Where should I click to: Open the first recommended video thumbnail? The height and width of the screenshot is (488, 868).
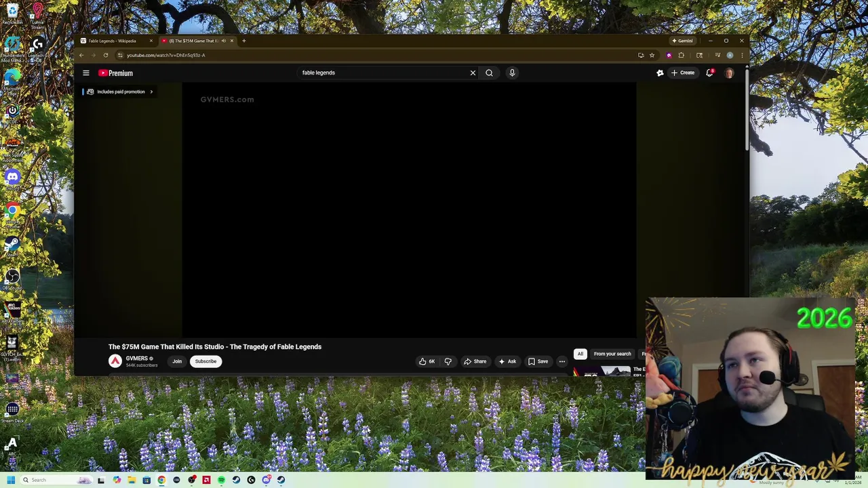coord(601,371)
